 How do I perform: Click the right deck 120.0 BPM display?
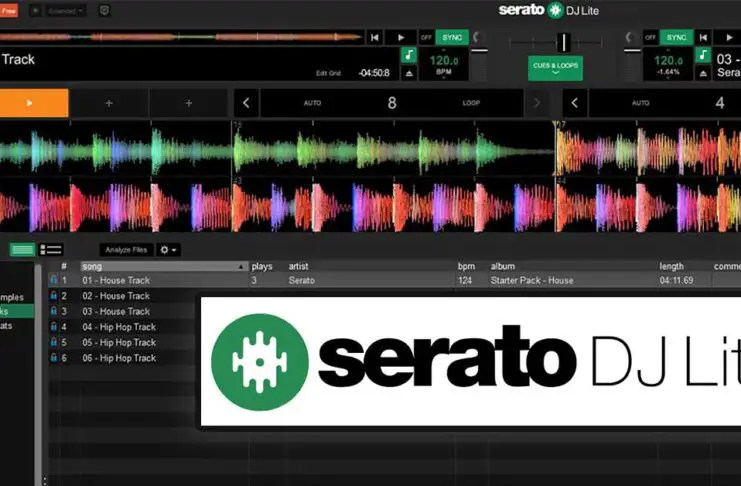[x=668, y=64]
